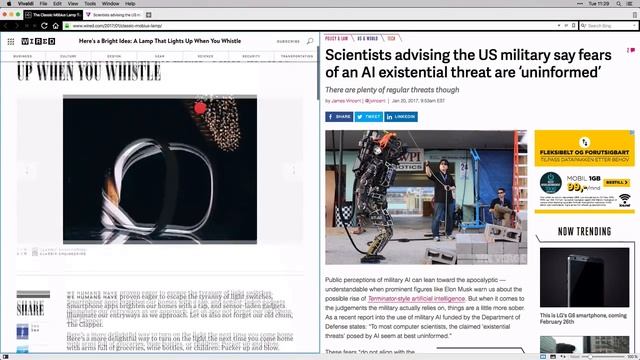Switch to The Classic Mobius Lamp tab
This screenshot has width=640, height=360.
53,15
